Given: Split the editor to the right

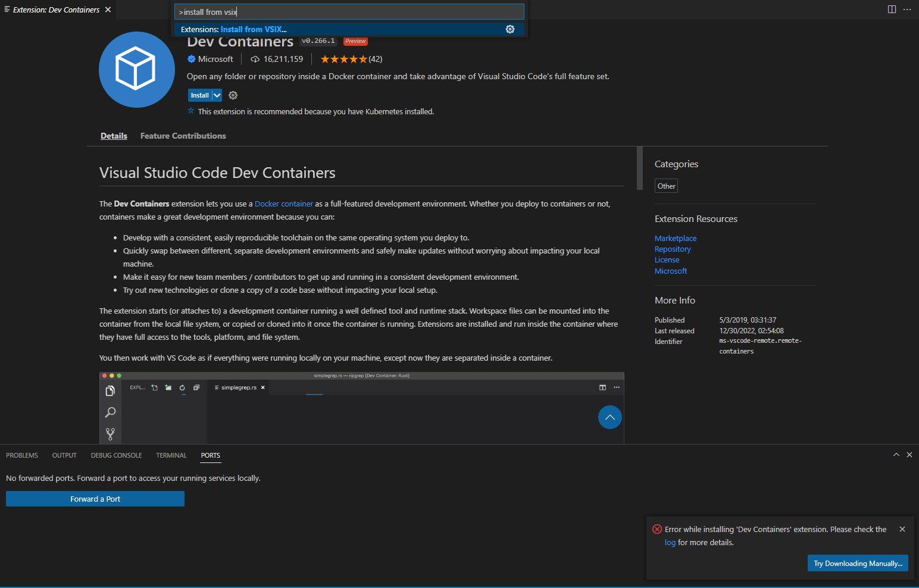Looking at the screenshot, I should point(892,10).
